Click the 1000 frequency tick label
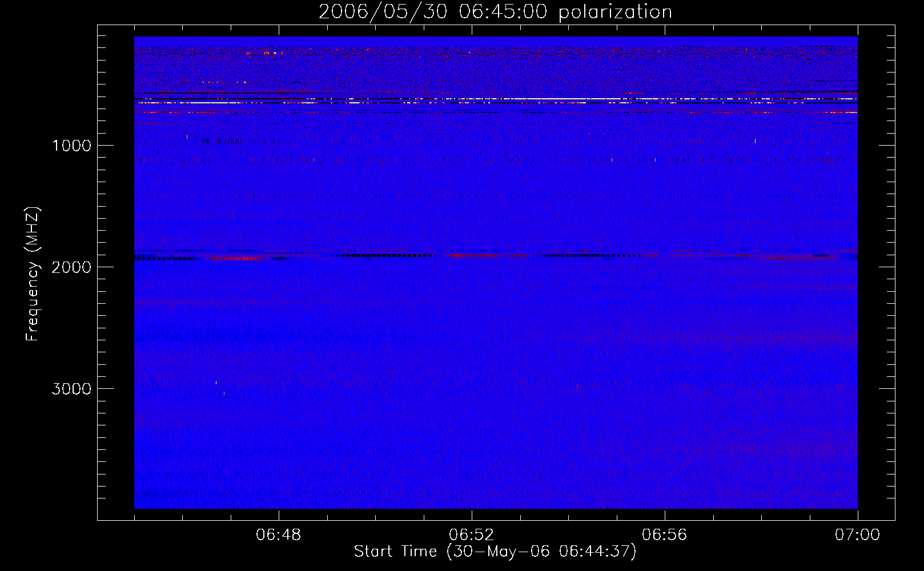 [71, 146]
